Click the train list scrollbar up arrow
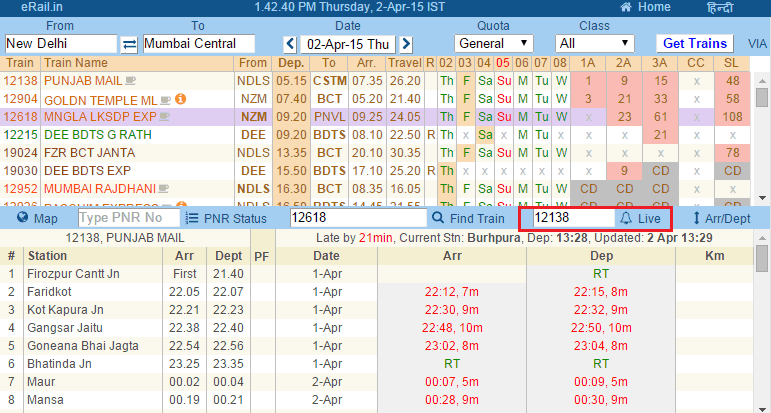Image resolution: width=771 pixels, height=413 pixels. click(762, 81)
